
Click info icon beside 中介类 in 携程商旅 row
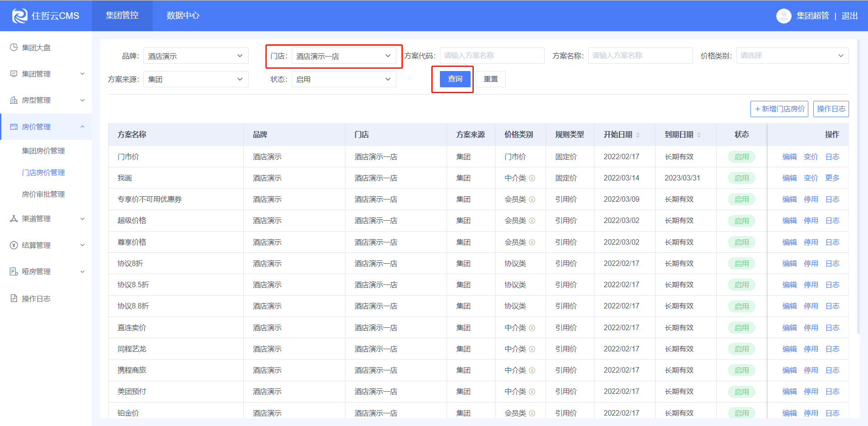532,370
